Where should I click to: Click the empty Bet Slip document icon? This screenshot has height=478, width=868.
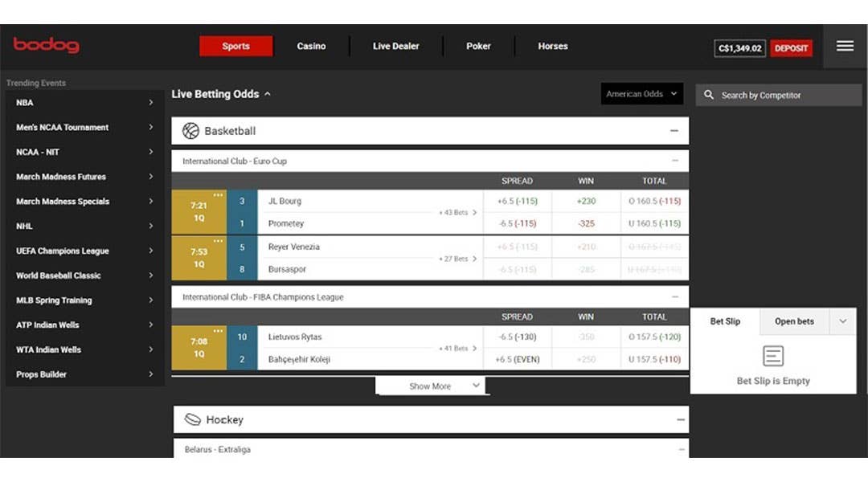pyautogui.click(x=773, y=356)
